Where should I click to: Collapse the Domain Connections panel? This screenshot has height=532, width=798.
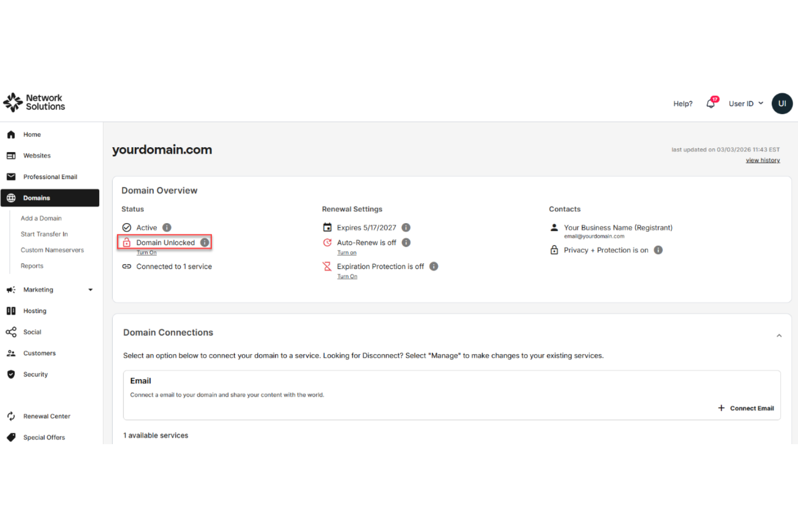pyautogui.click(x=779, y=335)
